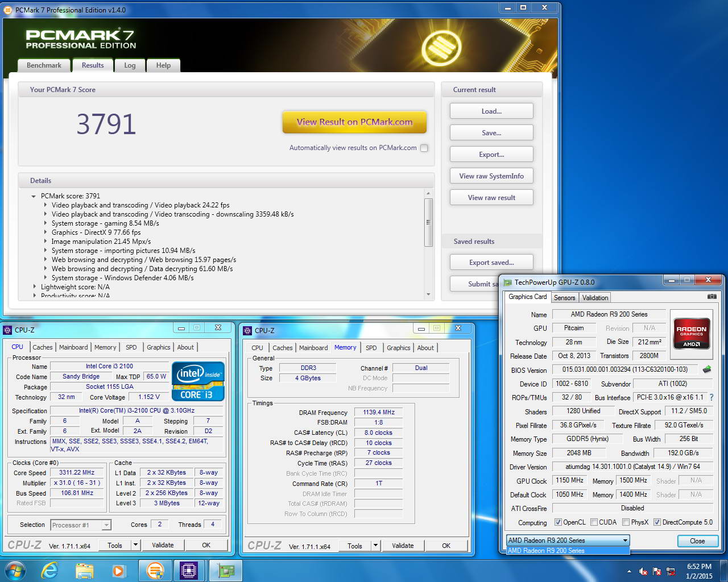
Task: Open the Mainboard tab in the CPU tab CPU-Z window
Action: point(73,347)
